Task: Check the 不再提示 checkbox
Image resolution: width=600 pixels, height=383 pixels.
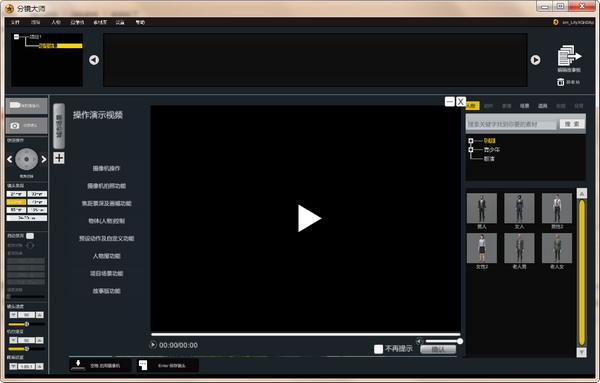Action: pos(378,349)
